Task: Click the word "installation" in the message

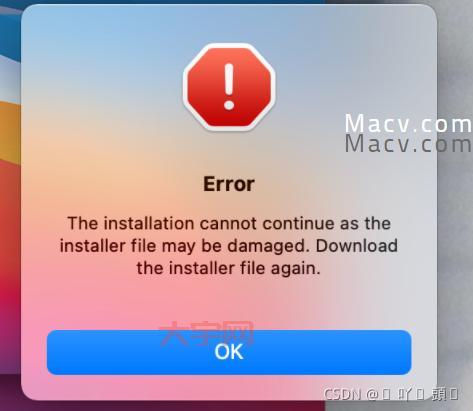Action: (149, 223)
